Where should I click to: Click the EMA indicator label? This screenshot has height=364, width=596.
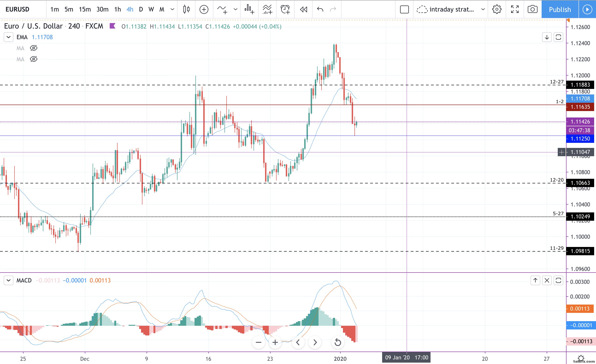click(x=22, y=37)
